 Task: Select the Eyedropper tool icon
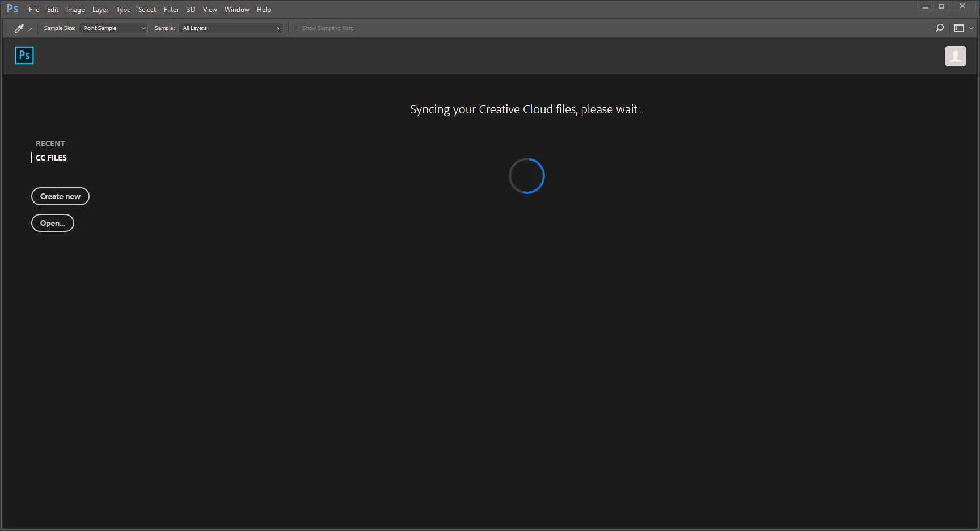click(19, 28)
